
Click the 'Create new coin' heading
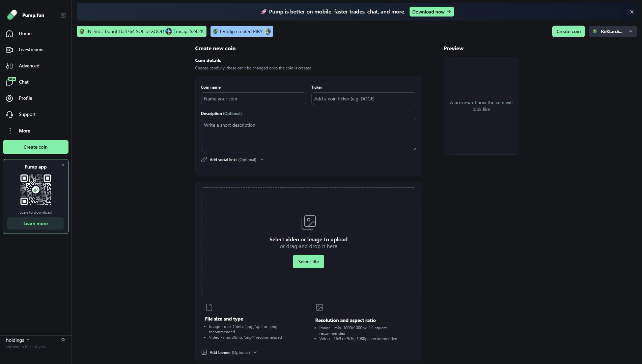click(x=215, y=49)
